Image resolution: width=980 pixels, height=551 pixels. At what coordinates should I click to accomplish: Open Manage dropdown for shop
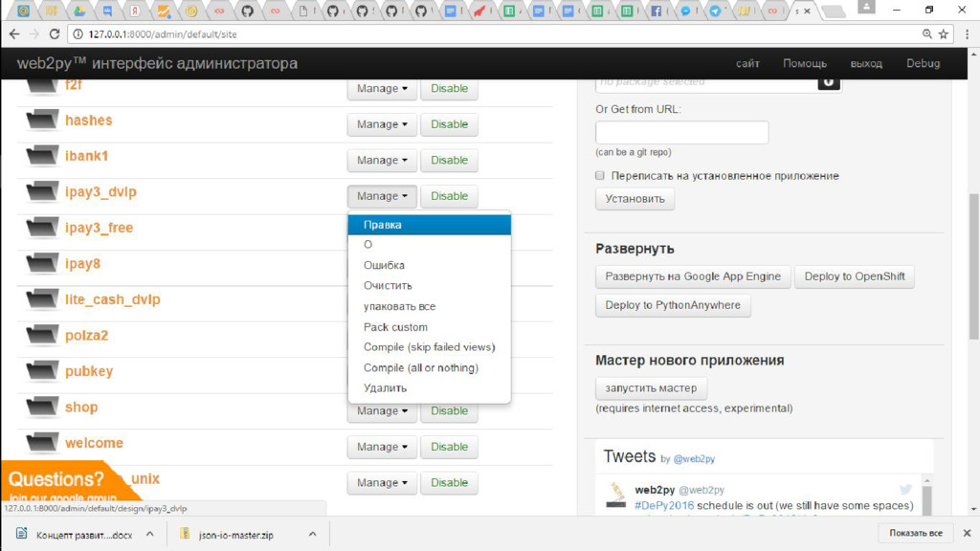coord(382,411)
